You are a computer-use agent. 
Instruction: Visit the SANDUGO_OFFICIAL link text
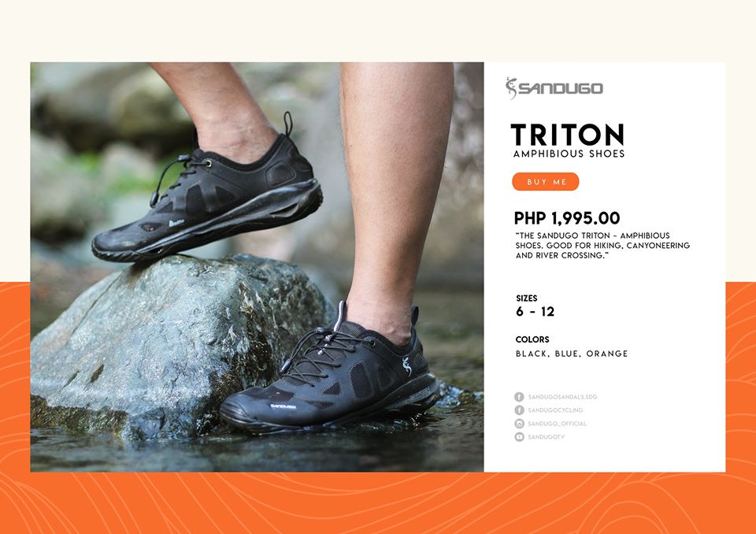(x=557, y=424)
